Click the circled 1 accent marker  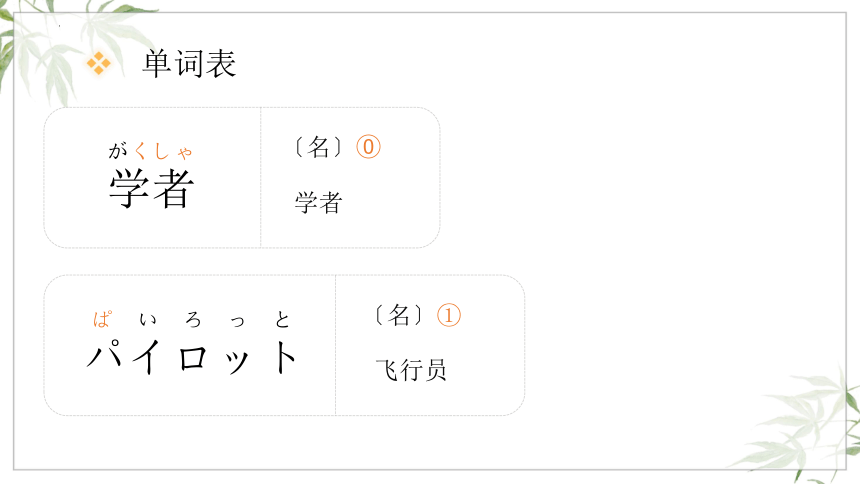point(449,315)
